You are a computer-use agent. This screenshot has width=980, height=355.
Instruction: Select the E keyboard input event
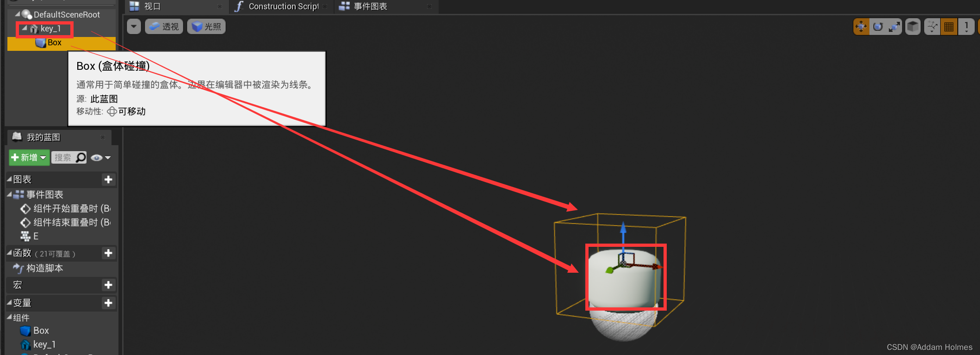(x=36, y=236)
